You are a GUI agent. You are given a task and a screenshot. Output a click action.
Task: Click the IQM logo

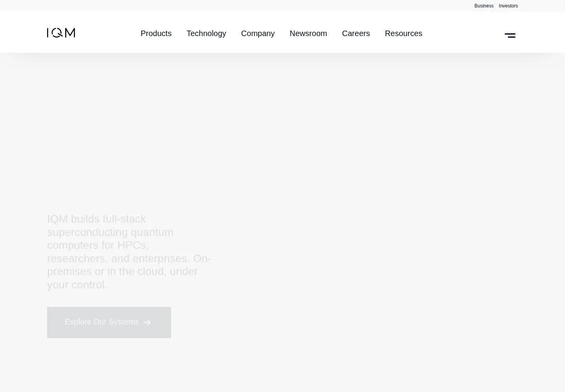point(61,33)
